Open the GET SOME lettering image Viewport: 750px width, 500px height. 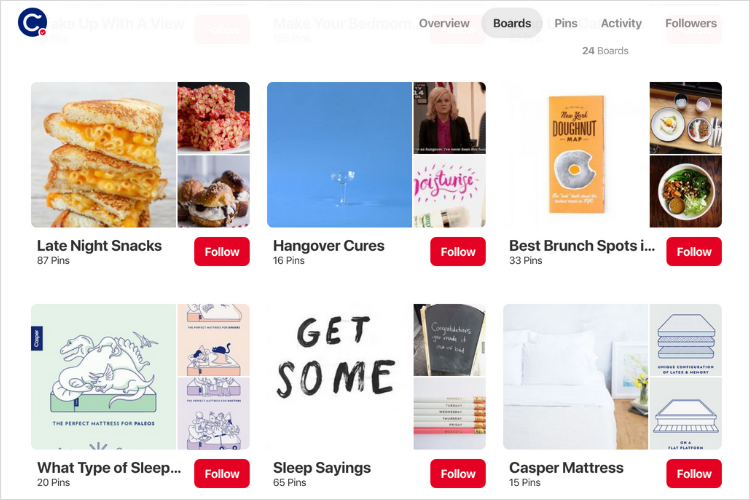[x=339, y=377]
